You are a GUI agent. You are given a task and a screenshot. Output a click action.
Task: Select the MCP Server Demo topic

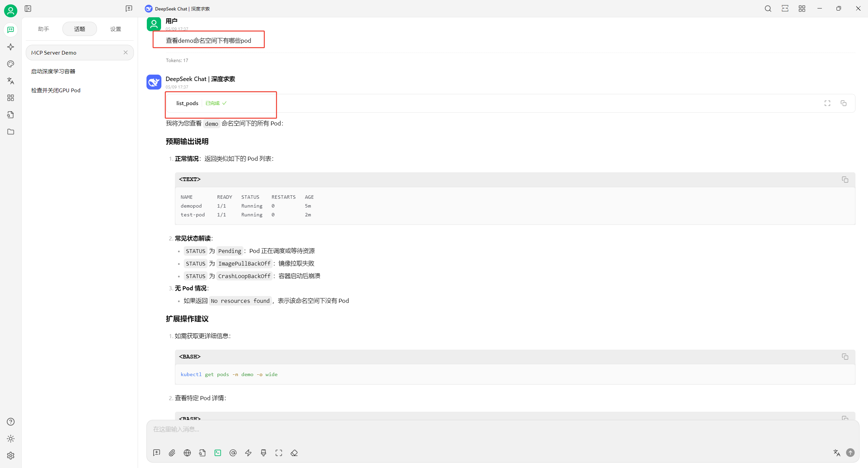(80, 53)
